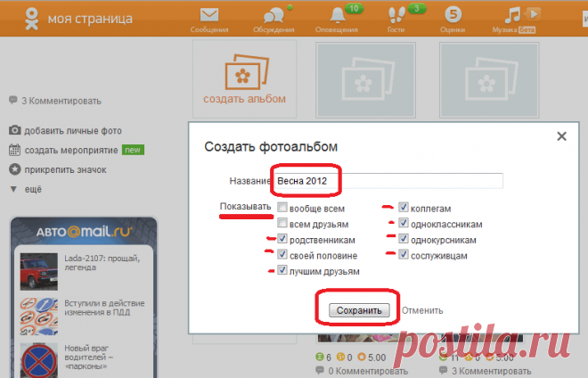Go to моя страница
Viewport: 588px width, 378px height.
(90, 19)
